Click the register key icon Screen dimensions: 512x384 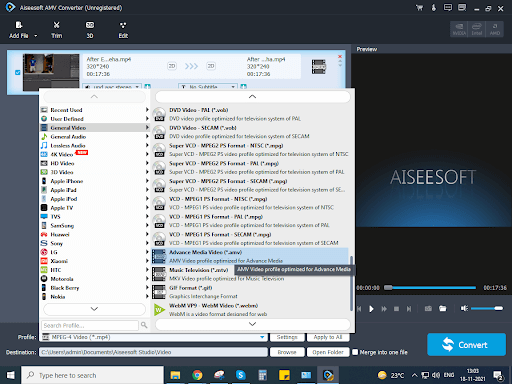pos(434,8)
